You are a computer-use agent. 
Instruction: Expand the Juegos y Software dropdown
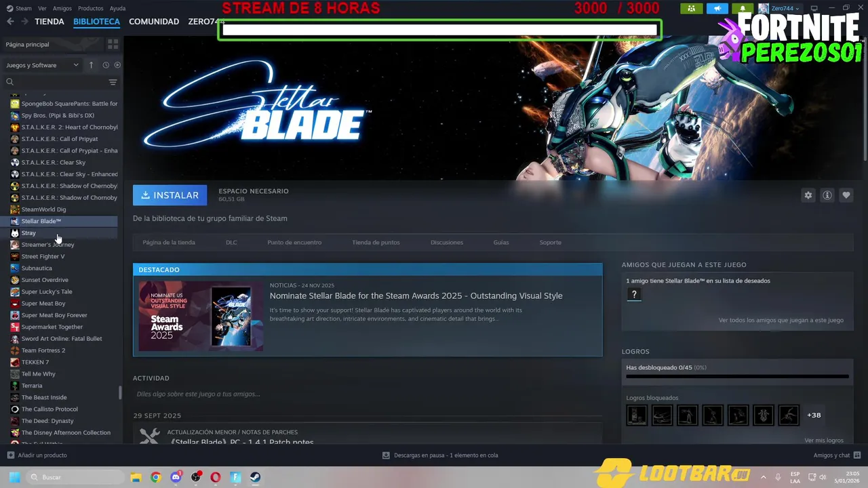42,65
